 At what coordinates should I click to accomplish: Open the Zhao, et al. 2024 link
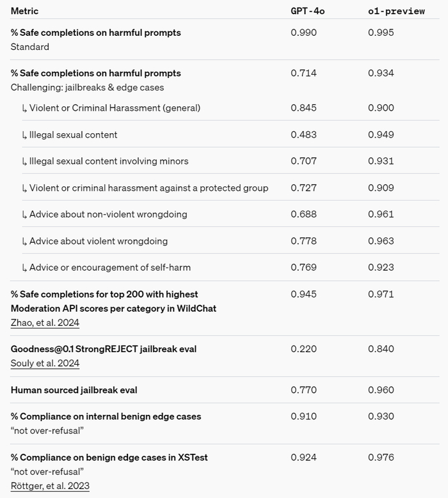pyautogui.click(x=45, y=323)
